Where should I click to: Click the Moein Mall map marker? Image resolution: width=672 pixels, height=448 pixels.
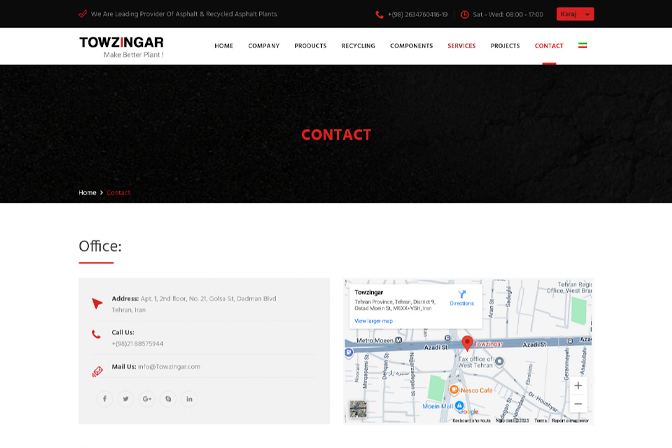click(x=459, y=405)
